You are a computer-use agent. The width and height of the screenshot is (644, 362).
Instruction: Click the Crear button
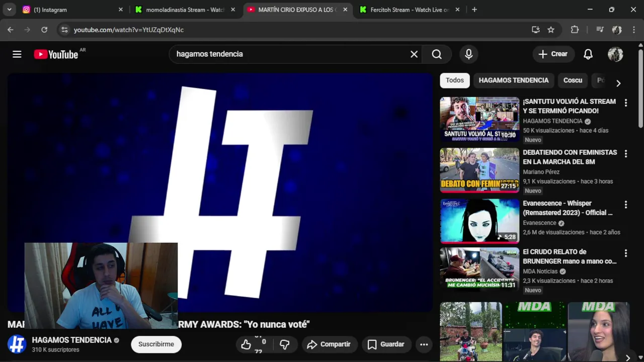click(553, 54)
